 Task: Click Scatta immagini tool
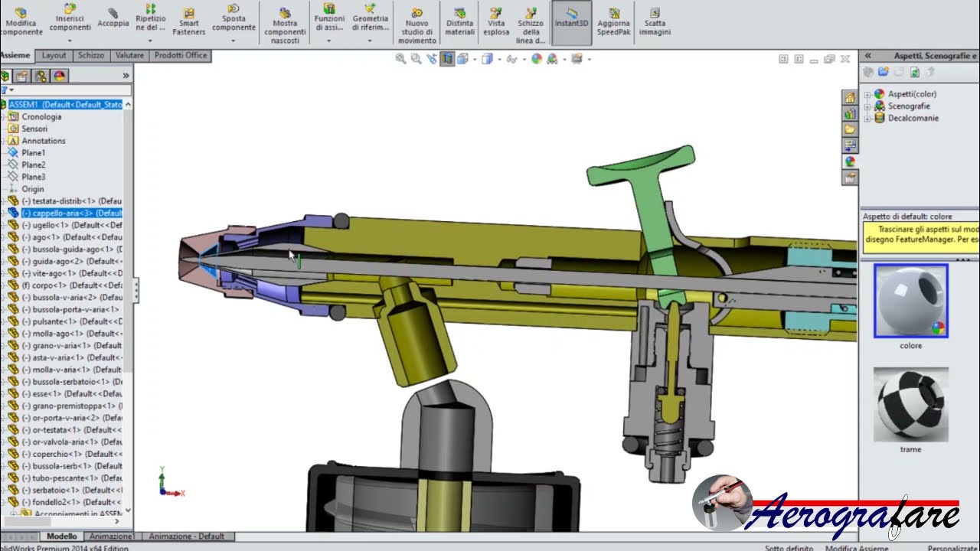click(655, 22)
